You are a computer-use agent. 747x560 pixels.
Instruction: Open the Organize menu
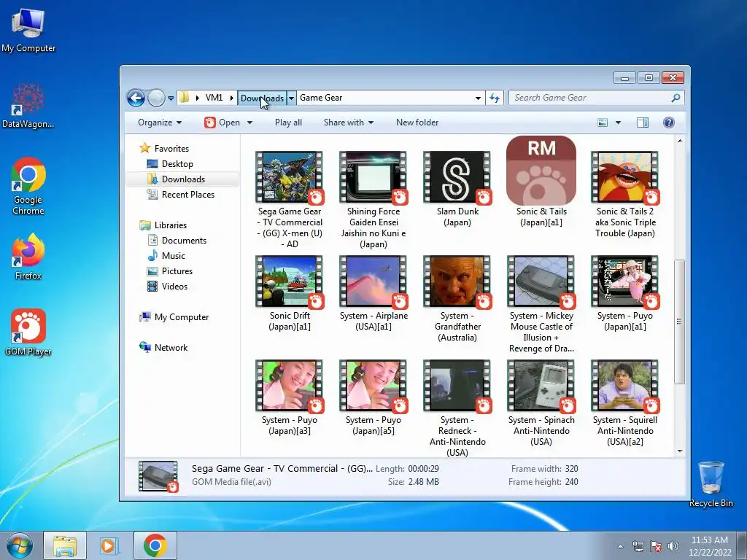[x=160, y=122]
